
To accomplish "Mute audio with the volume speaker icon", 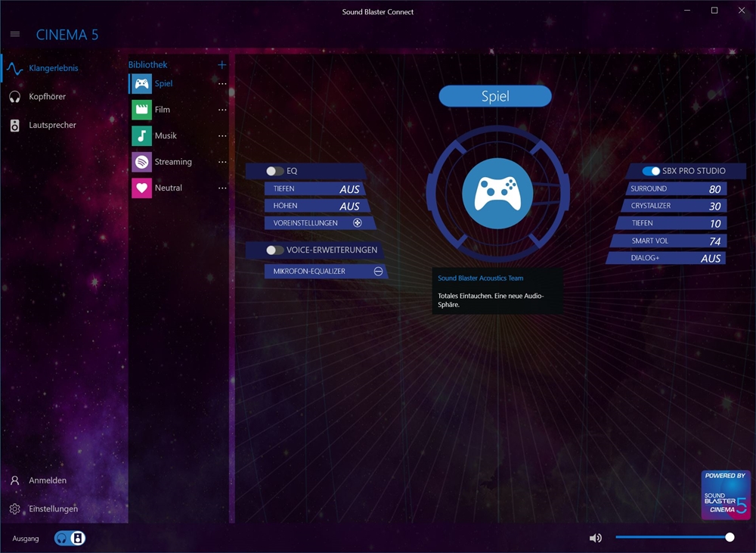I will pyautogui.click(x=596, y=538).
